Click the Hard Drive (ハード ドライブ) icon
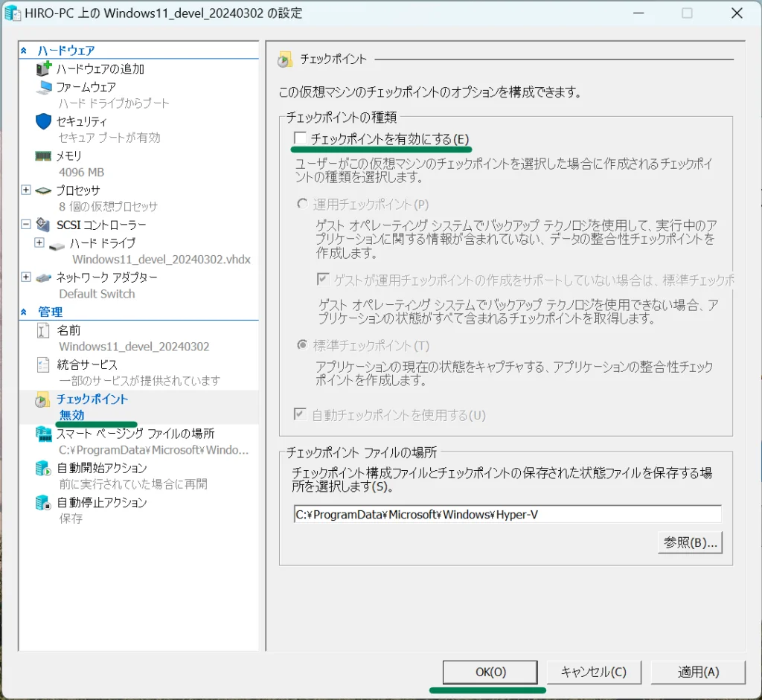The image size is (762, 700). click(x=57, y=243)
